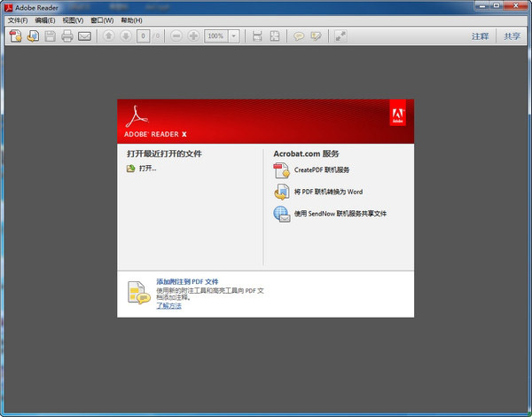Viewport: 532px width, 417px height.
Task: Go to next page with down arrow
Action: (126, 36)
